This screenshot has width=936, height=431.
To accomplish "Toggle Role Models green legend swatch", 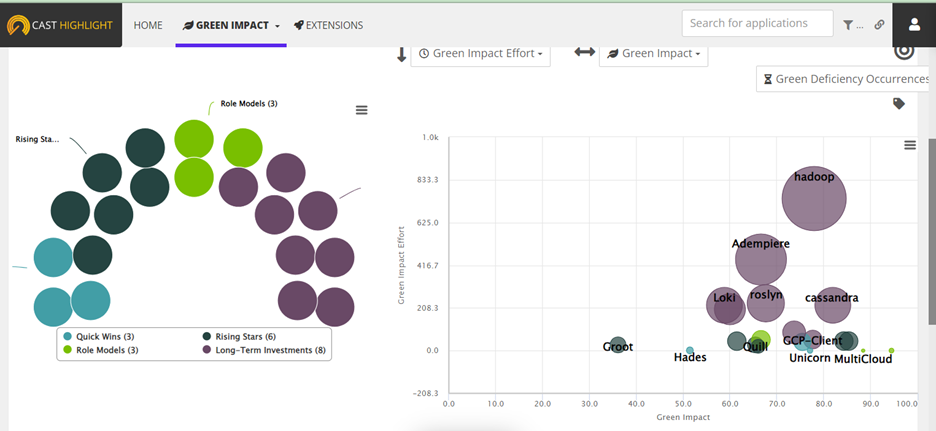I will [68, 351].
